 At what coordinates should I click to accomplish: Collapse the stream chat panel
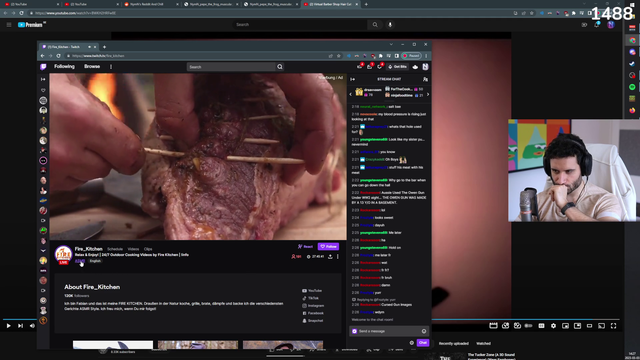[x=353, y=79]
